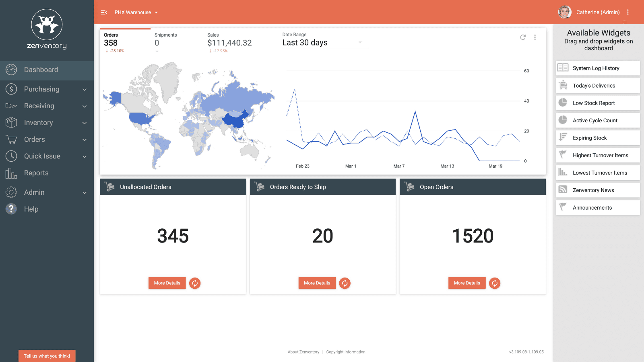Open the chart widget's three-dot menu

(535, 37)
